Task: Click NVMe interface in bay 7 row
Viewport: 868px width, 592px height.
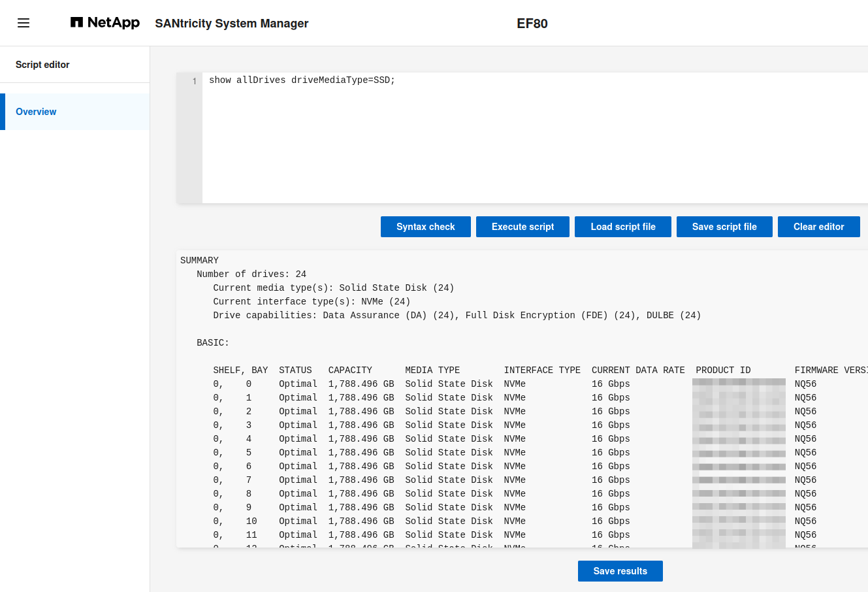Action: tap(515, 480)
